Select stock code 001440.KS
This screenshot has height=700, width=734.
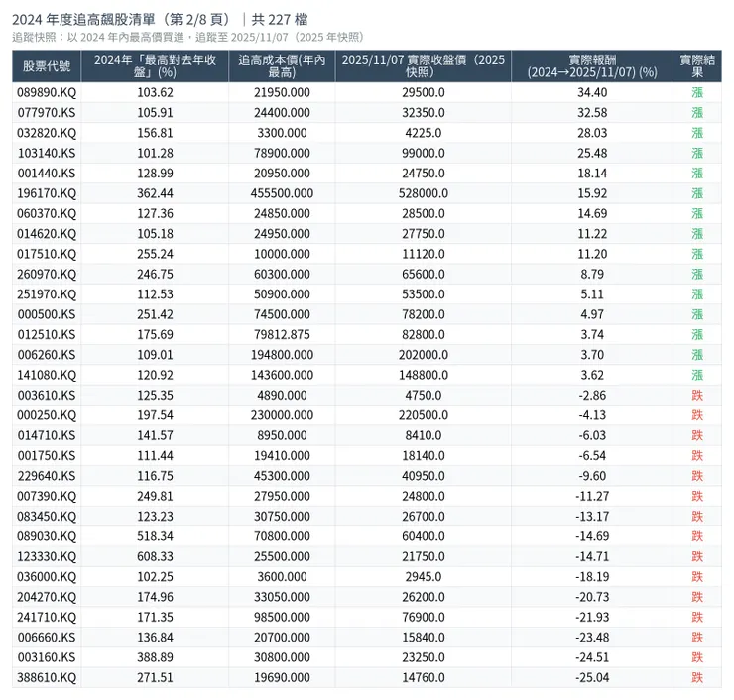coord(47,174)
